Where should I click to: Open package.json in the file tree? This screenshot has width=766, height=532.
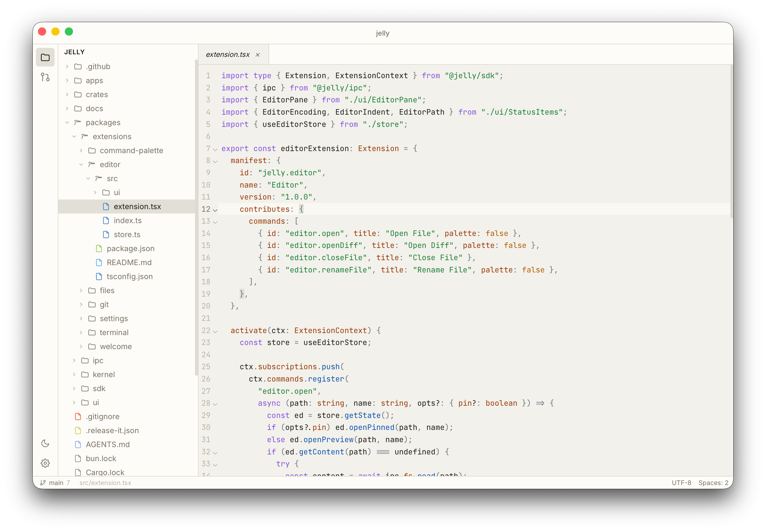tap(127, 248)
